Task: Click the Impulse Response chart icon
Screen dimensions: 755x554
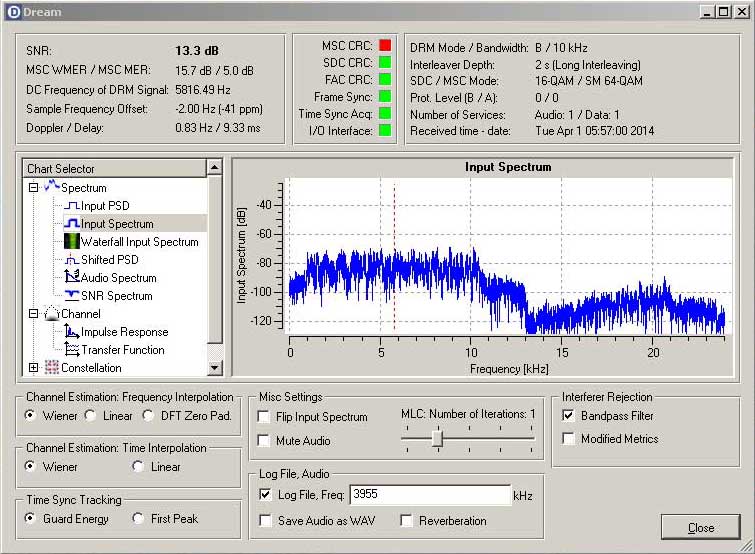Action: tap(72, 332)
